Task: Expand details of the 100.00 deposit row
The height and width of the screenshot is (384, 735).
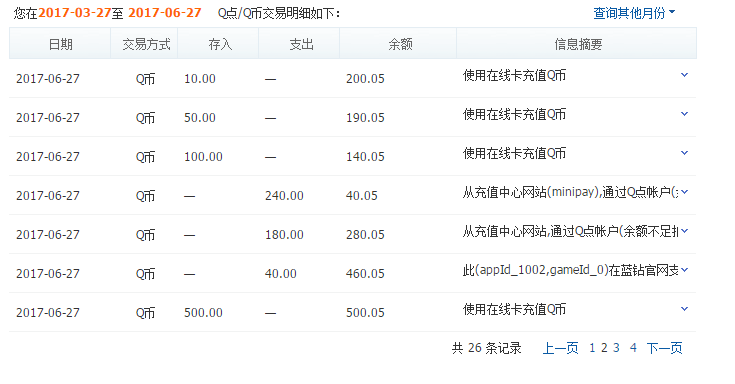Action: (x=684, y=153)
